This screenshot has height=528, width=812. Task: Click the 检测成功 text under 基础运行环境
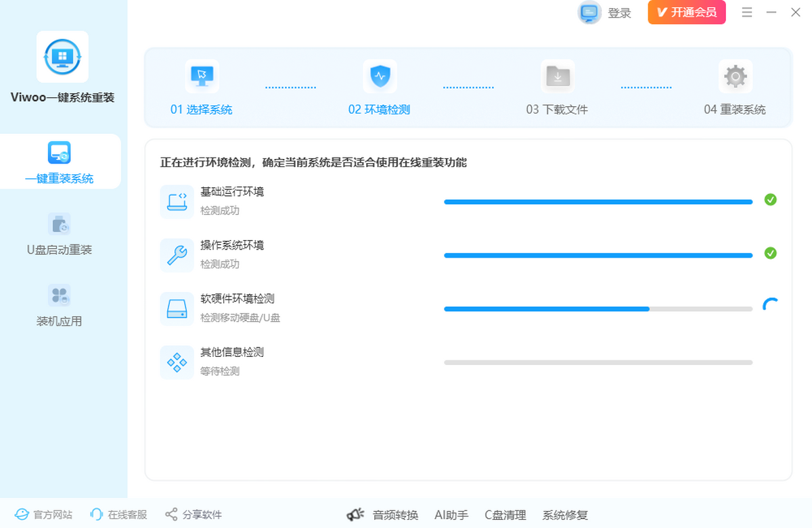coord(220,211)
